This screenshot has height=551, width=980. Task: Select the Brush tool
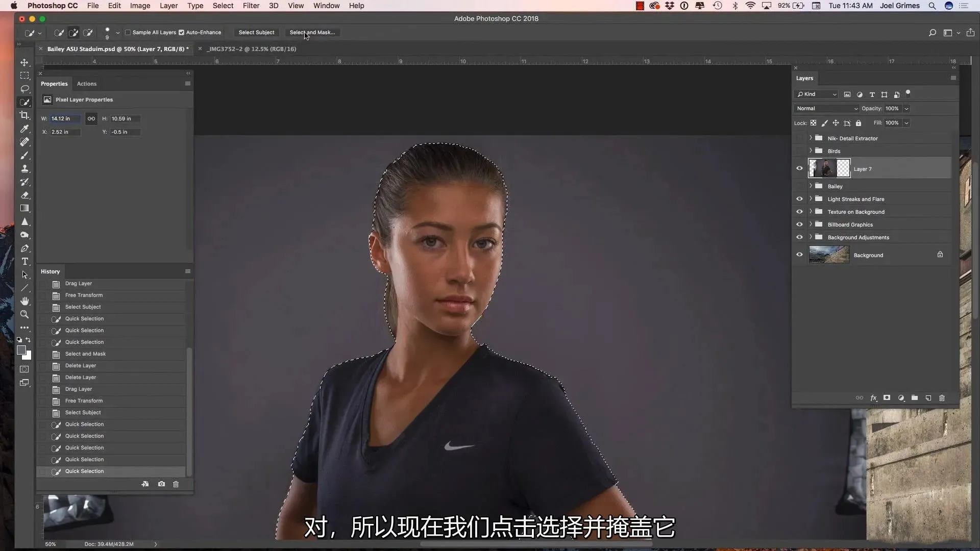[24, 155]
